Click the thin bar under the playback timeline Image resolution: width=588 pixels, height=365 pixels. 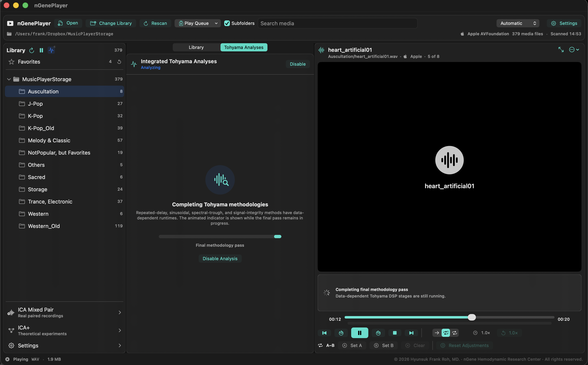[x=449, y=323]
